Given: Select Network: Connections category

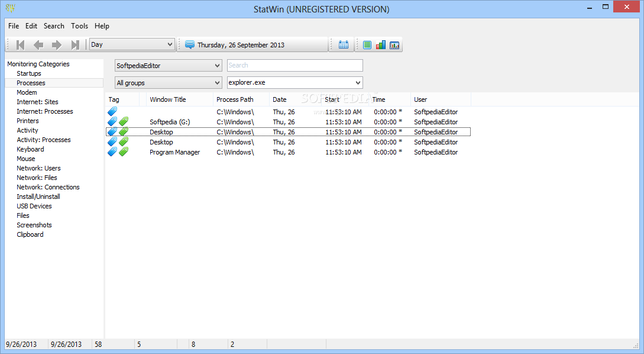Looking at the screenshot, I should (48, 187).
